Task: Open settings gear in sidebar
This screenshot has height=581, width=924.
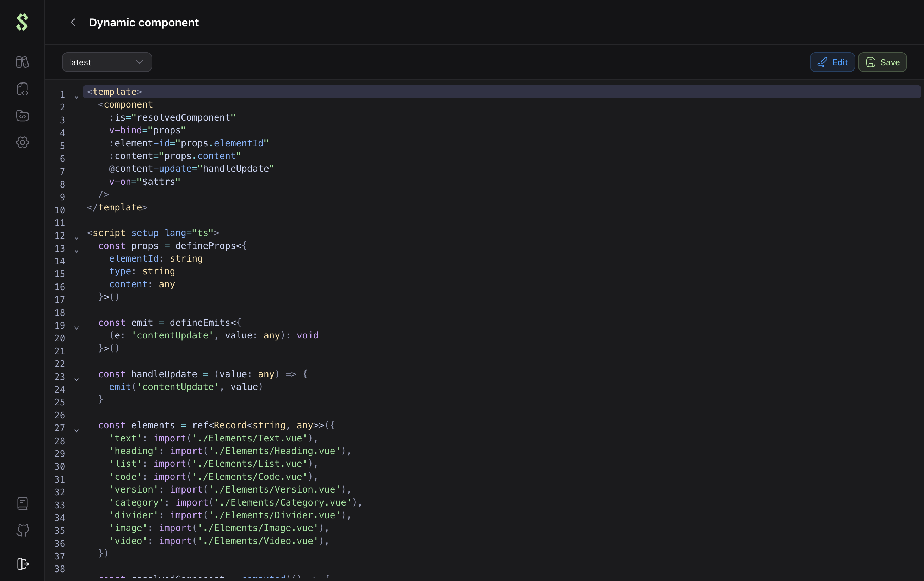Action: pyautogui.click(x=22, y=142)
